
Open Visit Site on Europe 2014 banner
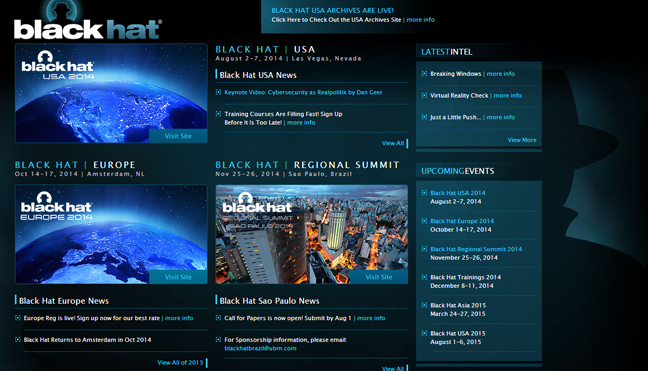point(178,277)
